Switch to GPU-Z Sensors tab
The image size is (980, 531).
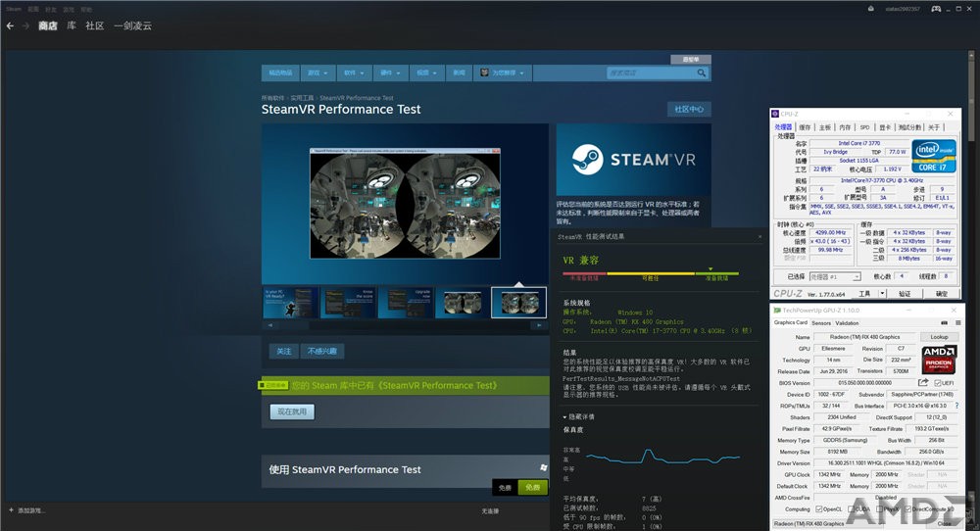[821, 323]
